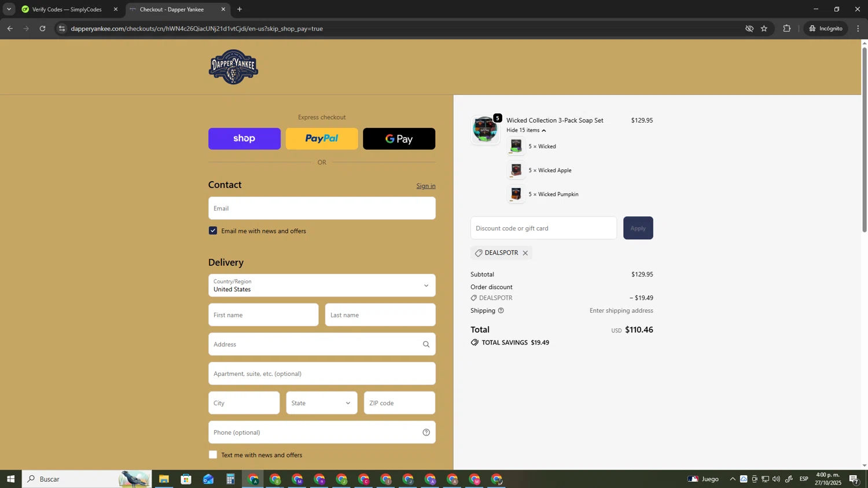
Task: Click the Wicked Pumpkin item thumbnail
Action: tap(516, 194)
